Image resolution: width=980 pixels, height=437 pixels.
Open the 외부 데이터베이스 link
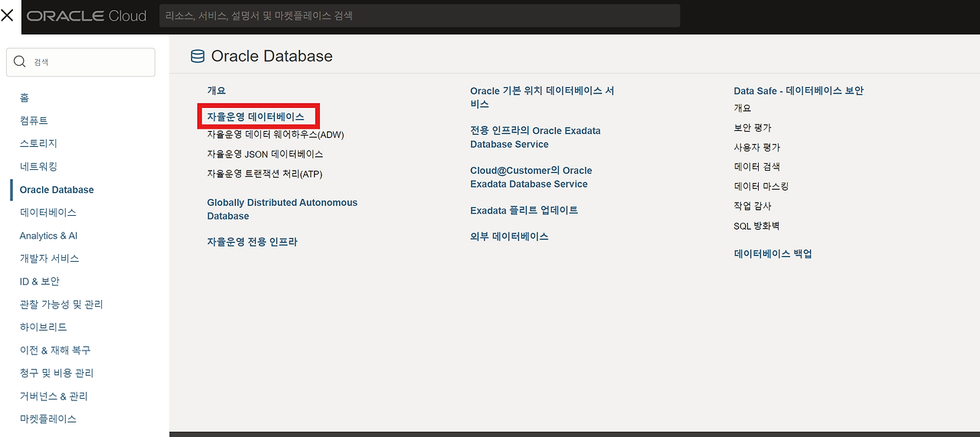[509, 236]
